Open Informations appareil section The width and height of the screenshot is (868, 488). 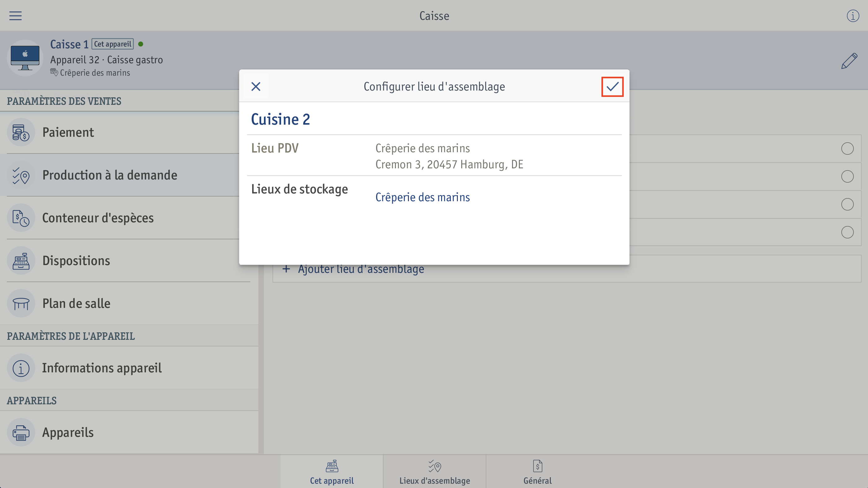click(x=129, y=368)
